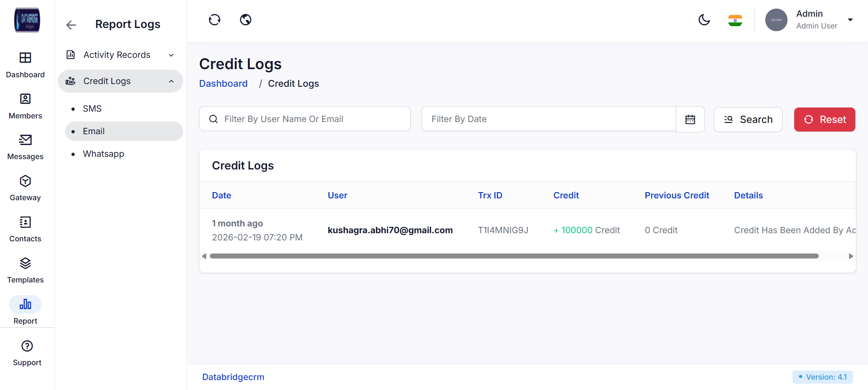Image resolution: width=868 pixels, height=390 pixels.
Task: Click the Version: 4.1 badge
Action: 823,377
